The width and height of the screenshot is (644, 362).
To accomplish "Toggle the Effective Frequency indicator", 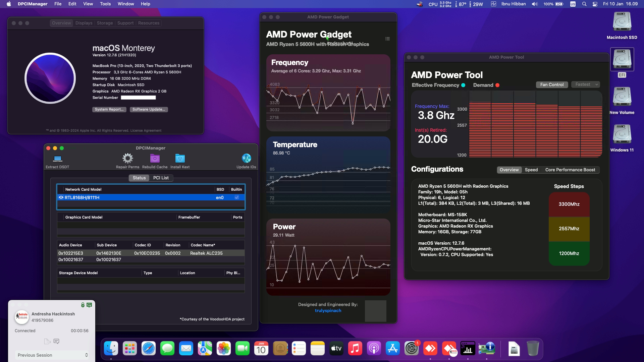I will click(x=464, y=85).
